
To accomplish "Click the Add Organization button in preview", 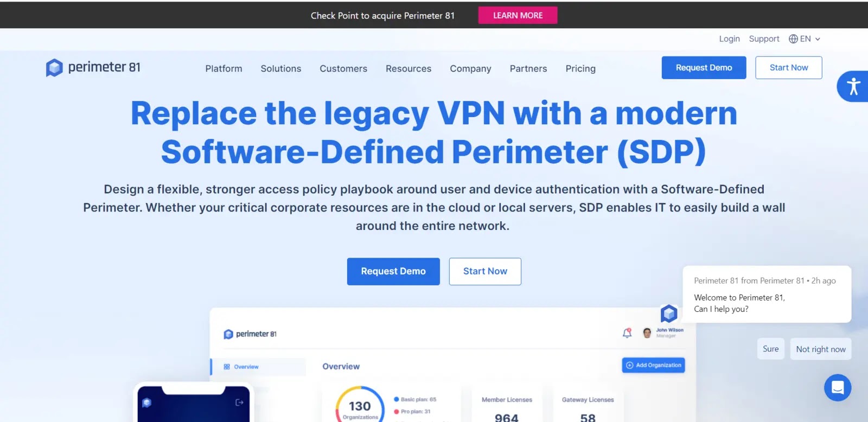I will tap(653, 365).
